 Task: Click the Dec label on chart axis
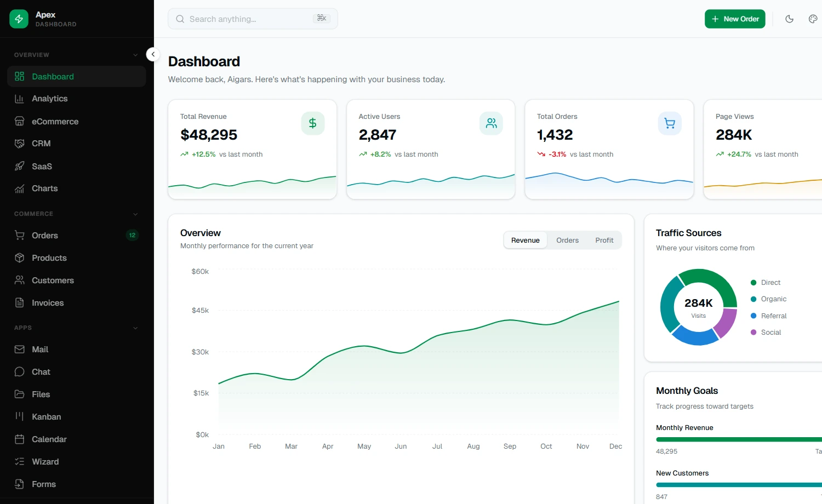(615, 446)
